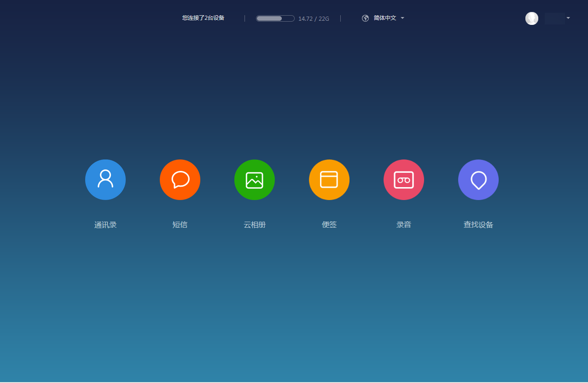The image size is (588, 383).
Task: Click the 14.72 / 22G storage text
Action: 314,19
